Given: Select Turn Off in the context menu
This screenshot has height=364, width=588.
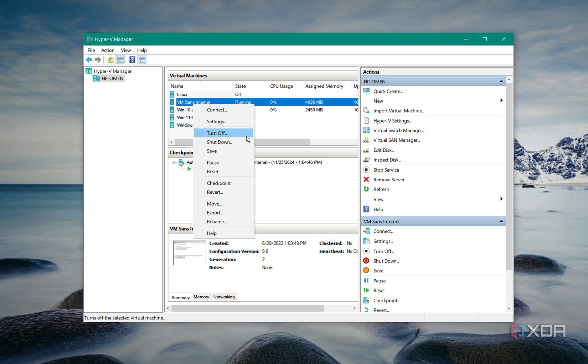Looking at the screenshot, I should 217,133.
